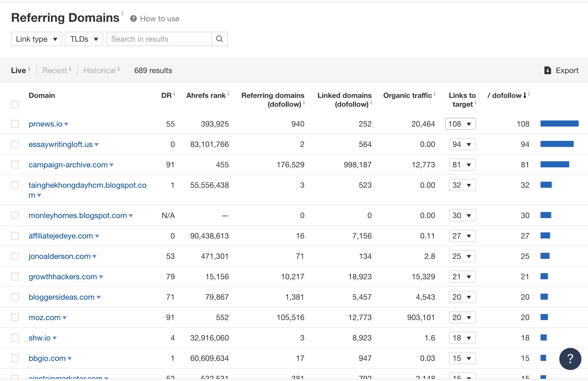Viewport: 588px width, 381px height.
Task: Click info icon beside Historical tab
Action: click(x=119, y=69)
